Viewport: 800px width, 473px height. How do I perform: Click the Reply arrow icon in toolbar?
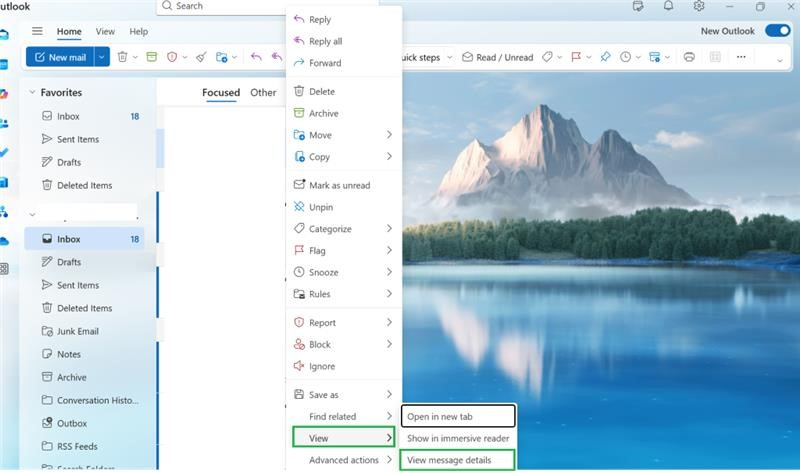[x=256, y=57]
